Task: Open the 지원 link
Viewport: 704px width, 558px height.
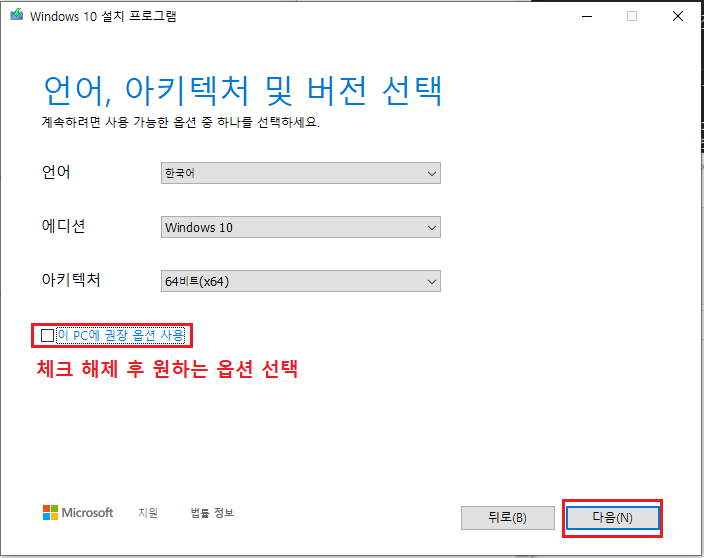Action: click(148, 513)
